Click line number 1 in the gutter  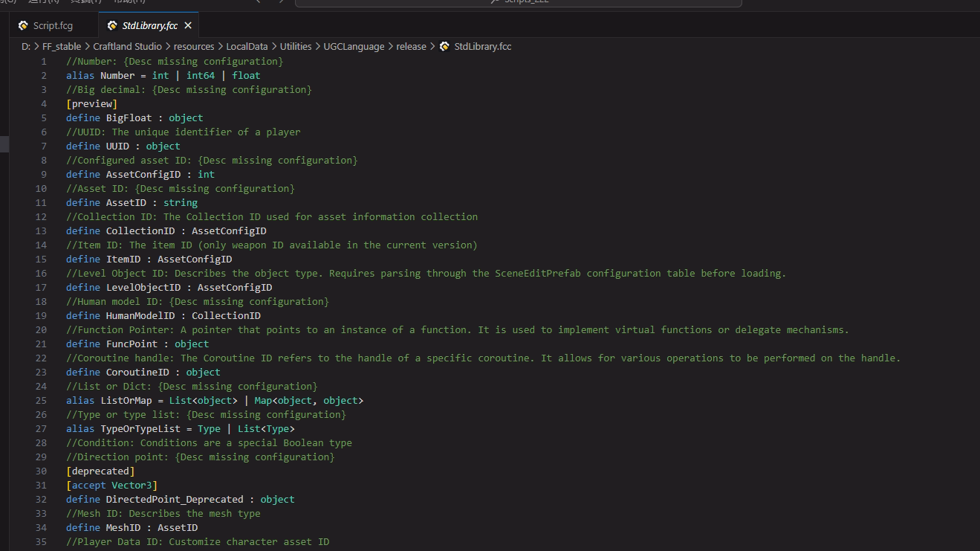click(x=44, y=61)
